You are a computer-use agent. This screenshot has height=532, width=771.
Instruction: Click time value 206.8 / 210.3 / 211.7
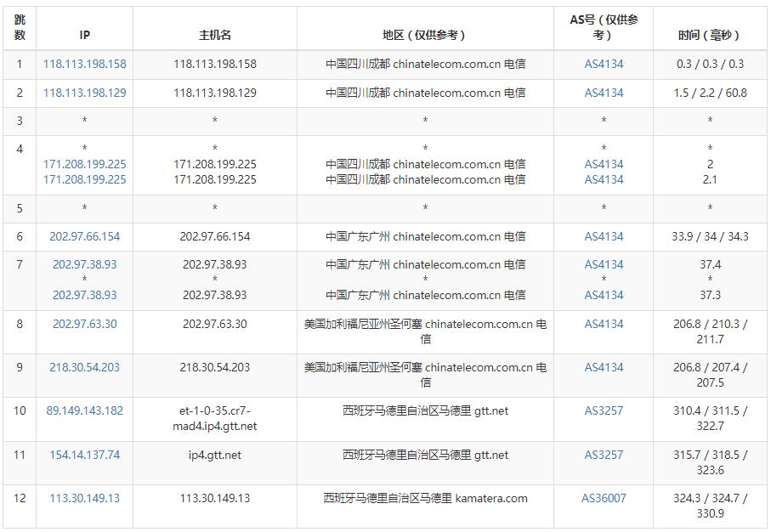710,331
